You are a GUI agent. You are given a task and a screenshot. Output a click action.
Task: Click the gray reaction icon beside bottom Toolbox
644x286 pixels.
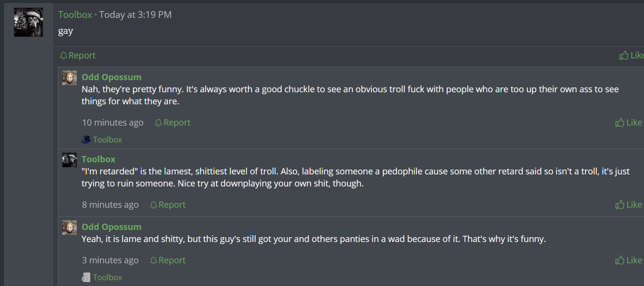(x=86, y=277)
